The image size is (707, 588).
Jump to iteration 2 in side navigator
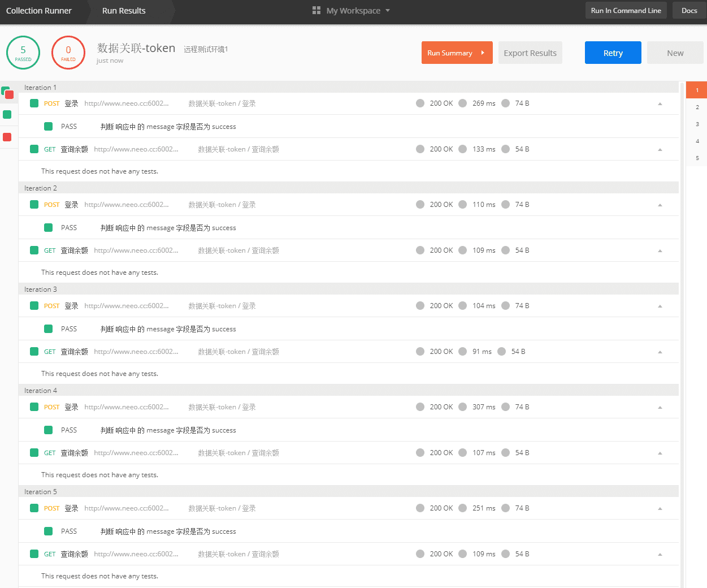pyautogui.click(x=697, y=107)
